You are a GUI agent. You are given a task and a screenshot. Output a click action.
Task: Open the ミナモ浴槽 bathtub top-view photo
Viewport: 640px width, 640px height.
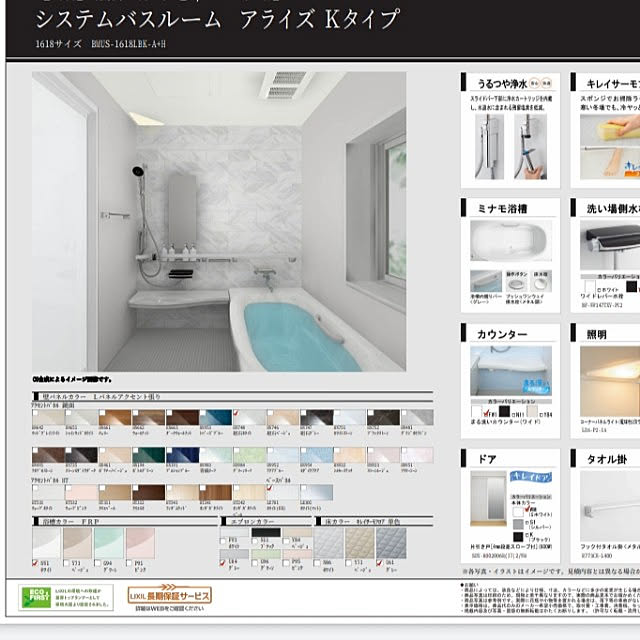tap(511, 241)
